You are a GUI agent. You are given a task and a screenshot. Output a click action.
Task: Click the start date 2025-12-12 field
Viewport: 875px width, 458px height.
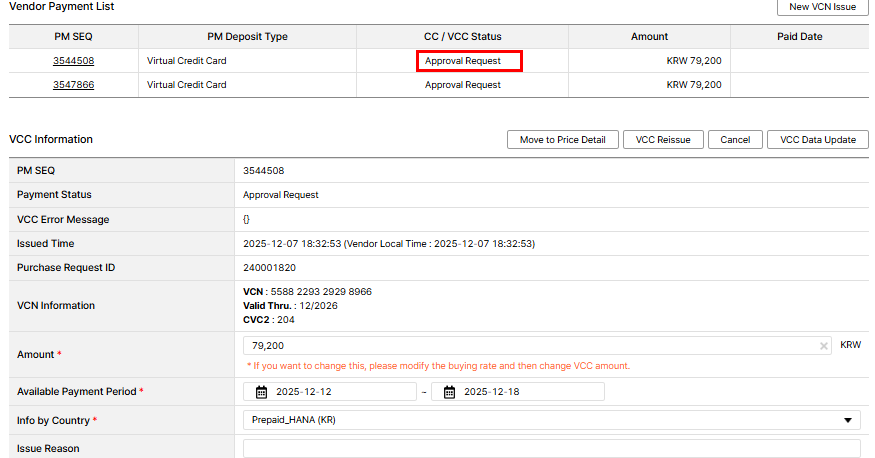point(340,392)
